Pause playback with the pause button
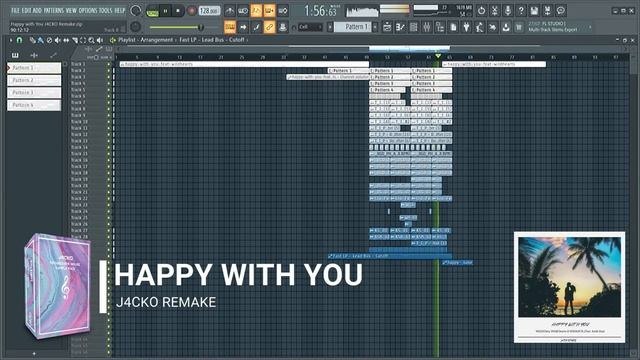This screenshot has width=640, height=360. pos(165,11)
